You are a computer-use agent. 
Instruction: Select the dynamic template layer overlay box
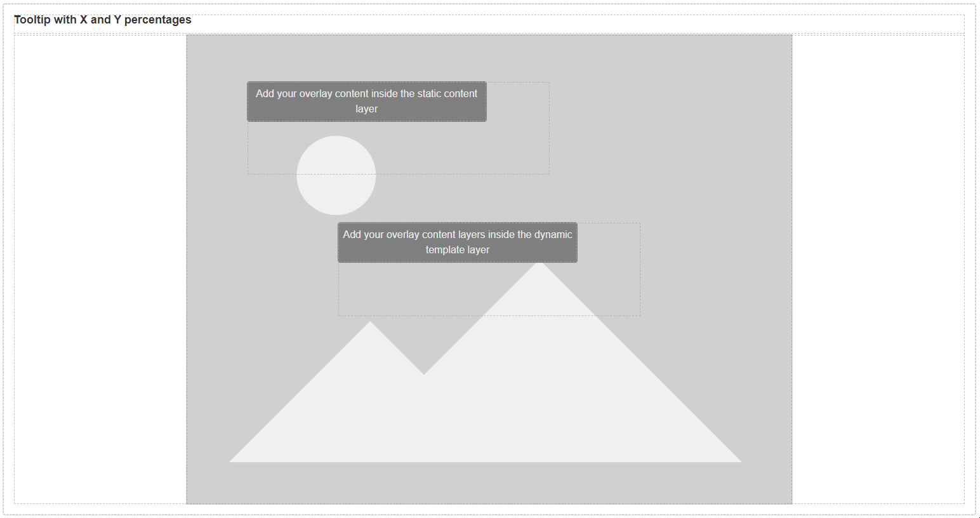pos(458,242)
